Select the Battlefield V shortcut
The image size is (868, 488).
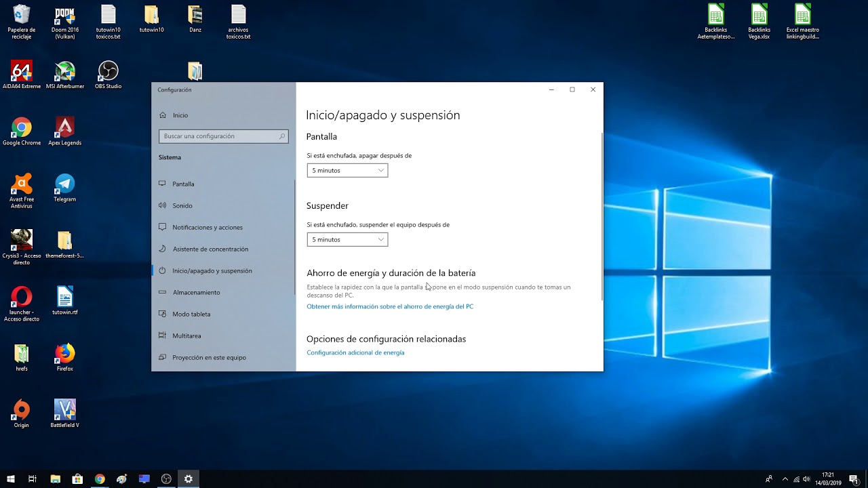coord(65,413)
